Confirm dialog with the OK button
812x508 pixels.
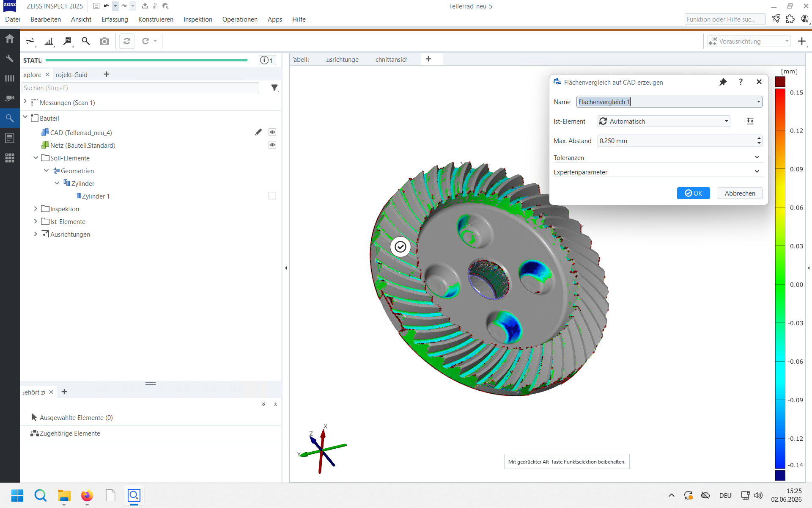tap(694, 193)
